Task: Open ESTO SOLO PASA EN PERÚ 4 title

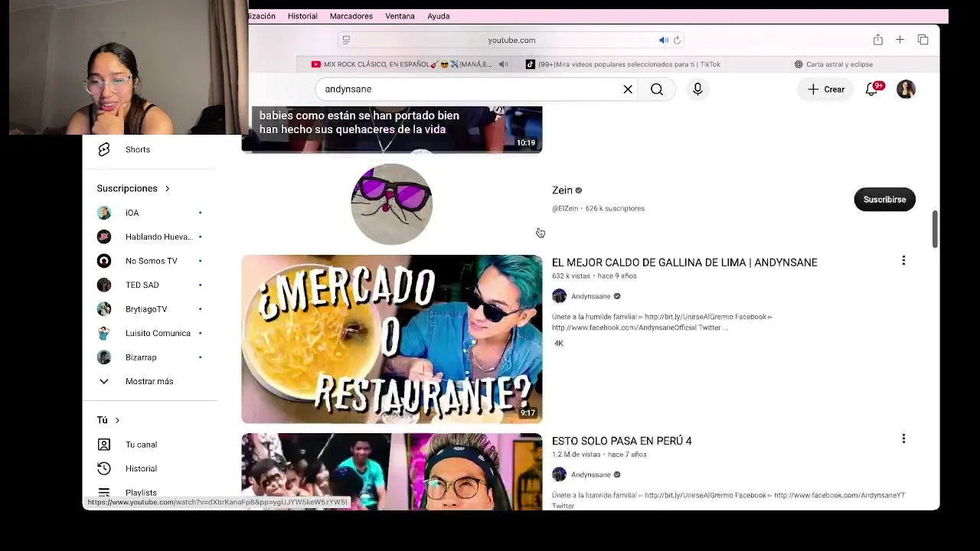Action: (622, 441)
